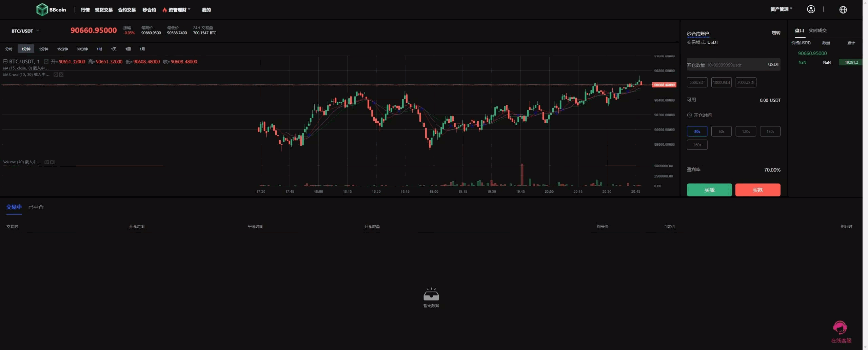
Task: Remove the Volume indicator
Action: [x=53, y=162]
